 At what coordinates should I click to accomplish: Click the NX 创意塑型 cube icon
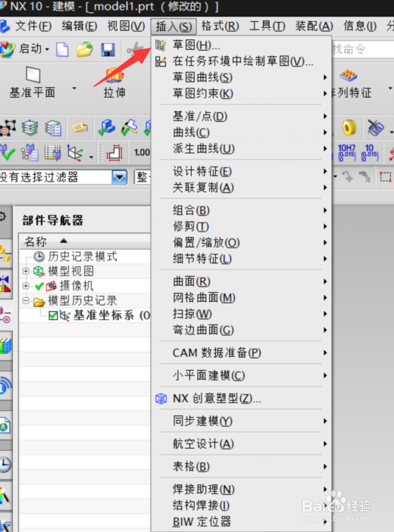pyautogui.click(x=161, y=399)
